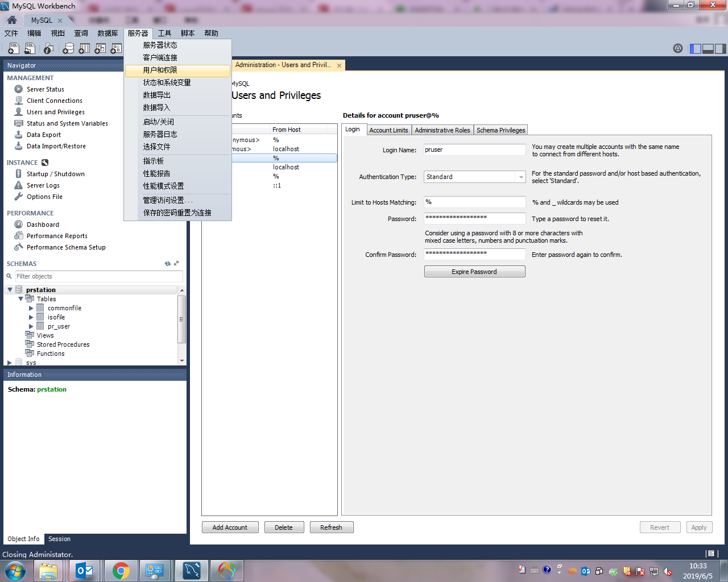Open the home screen tab icon
The height and width of the screenshot is (582, 728).
[12, 20]
